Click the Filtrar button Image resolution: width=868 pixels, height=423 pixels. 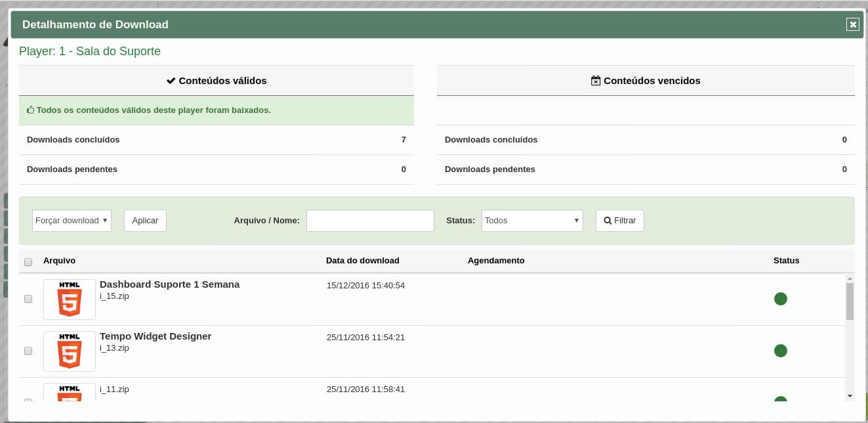(620, 221)
